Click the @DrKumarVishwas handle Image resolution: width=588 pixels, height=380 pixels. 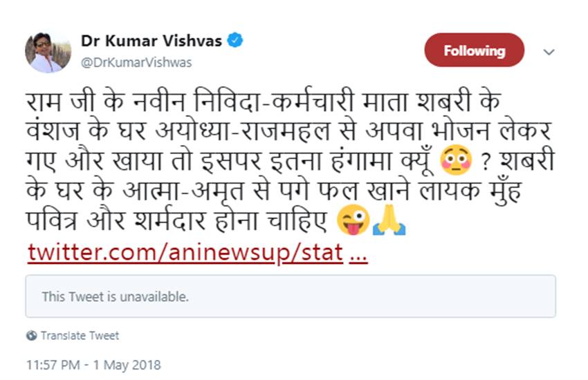pos(136,62)
